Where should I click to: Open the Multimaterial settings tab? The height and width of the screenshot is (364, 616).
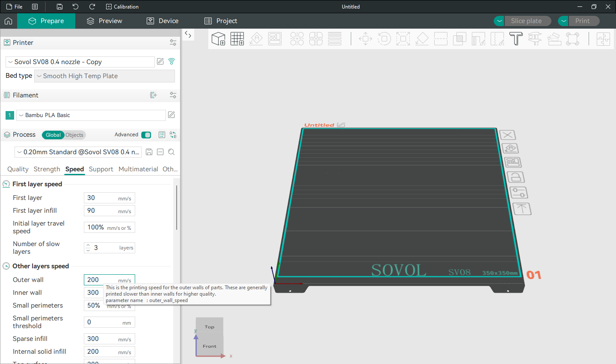pyautogui.click(x=138, y=169)
